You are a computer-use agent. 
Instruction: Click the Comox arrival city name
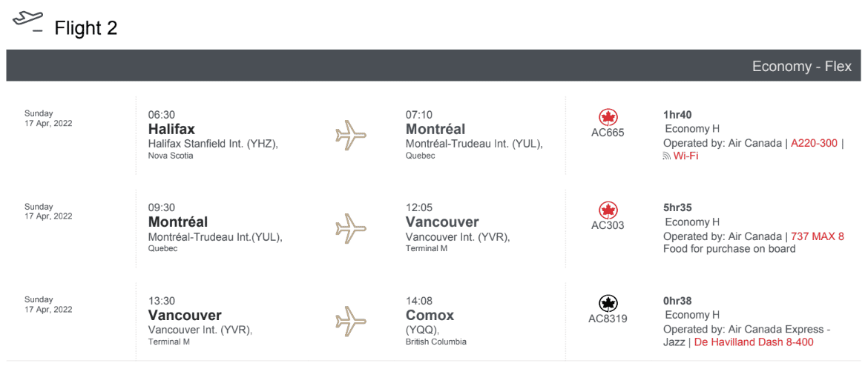click(430, 315)
